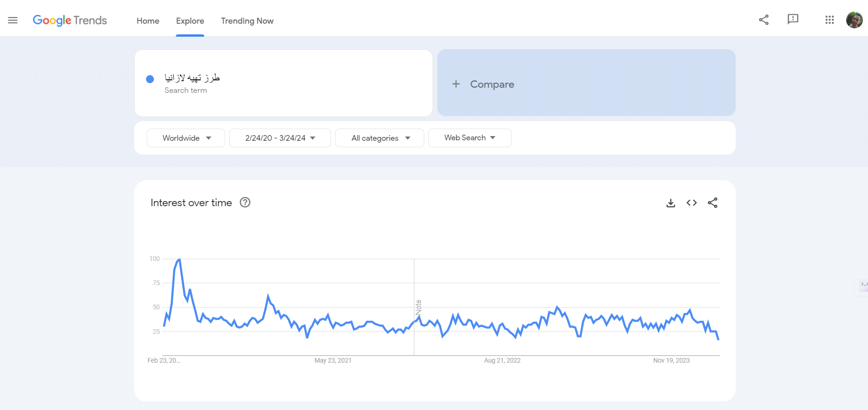Share this Trends page from header

[x=764, y=20]
